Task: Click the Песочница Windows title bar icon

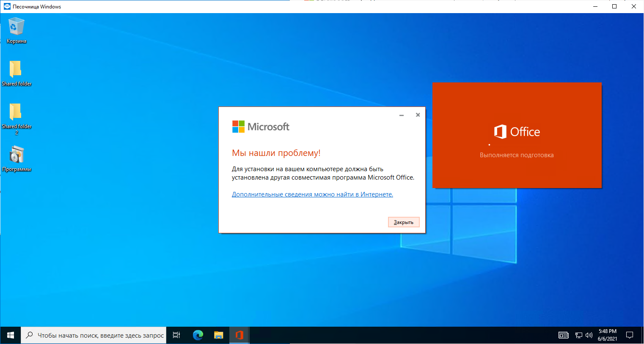Action: (x=7, y=6)
